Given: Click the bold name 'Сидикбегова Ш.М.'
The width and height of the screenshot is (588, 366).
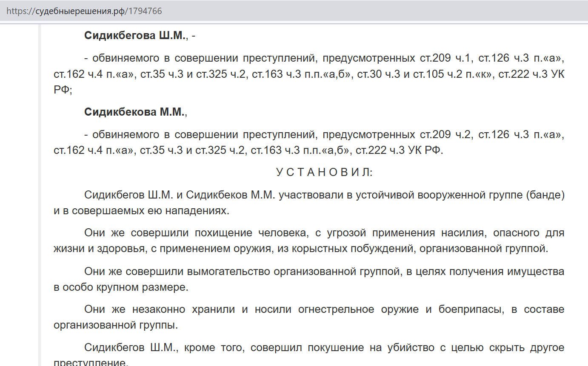Looking at the screenshot, I should 135,36.
